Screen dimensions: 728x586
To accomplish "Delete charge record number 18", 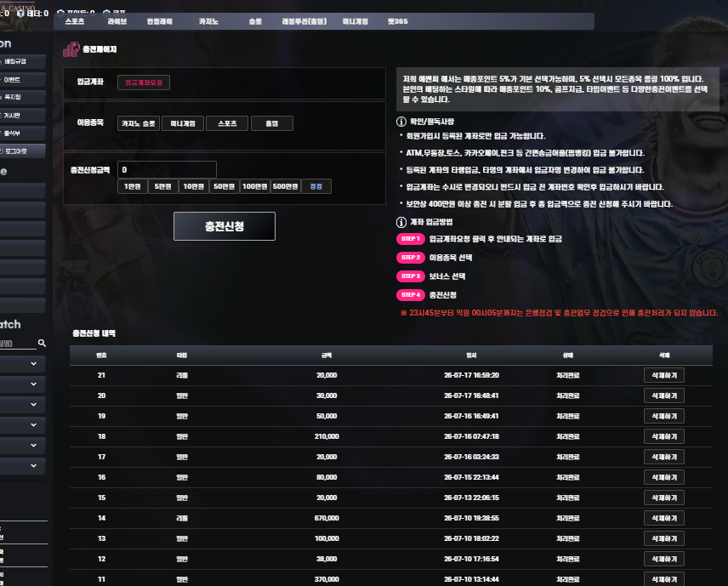I will click(664, 436).
